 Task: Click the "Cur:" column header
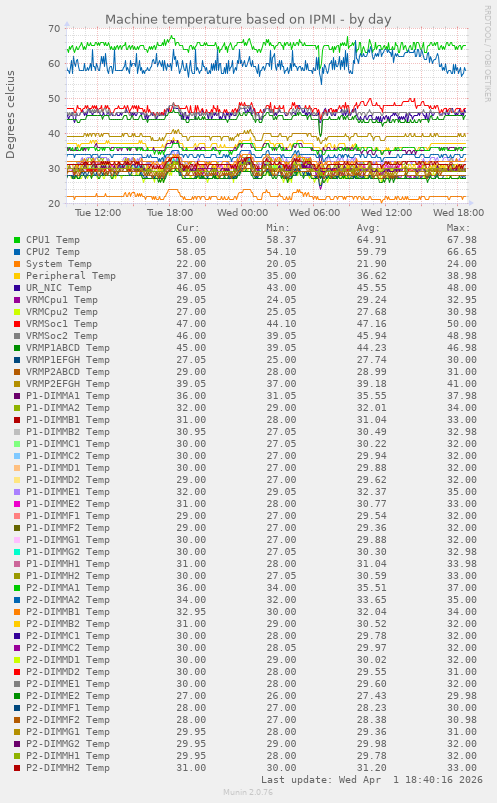[188, 228]
